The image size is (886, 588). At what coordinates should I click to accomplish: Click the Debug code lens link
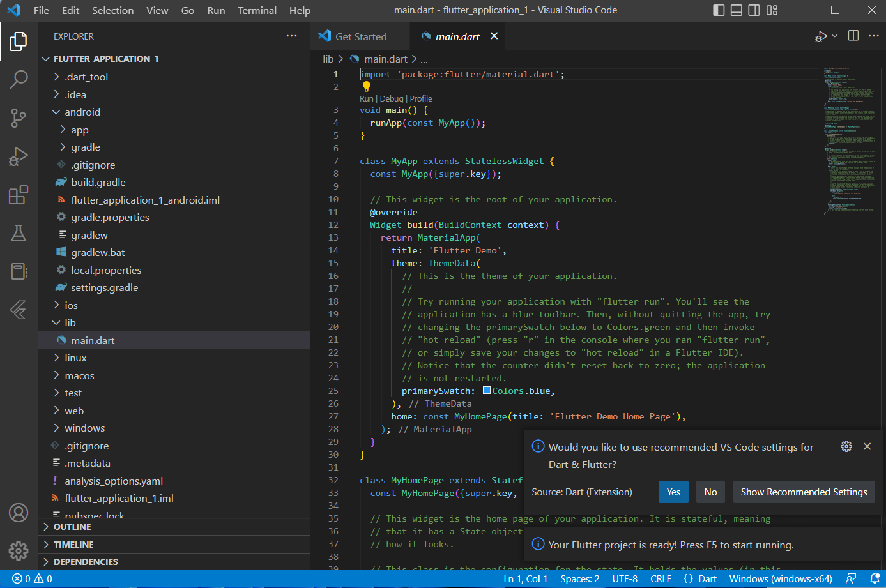(x=391, y=98)
